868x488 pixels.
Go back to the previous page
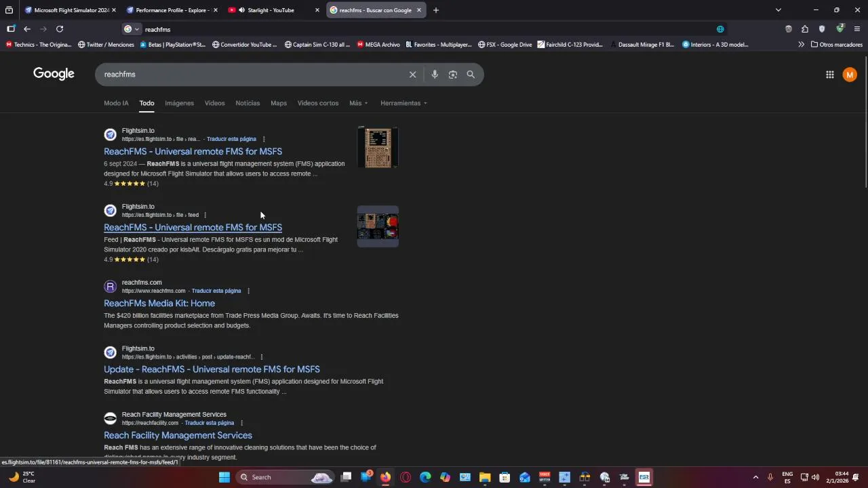(27, 29)
